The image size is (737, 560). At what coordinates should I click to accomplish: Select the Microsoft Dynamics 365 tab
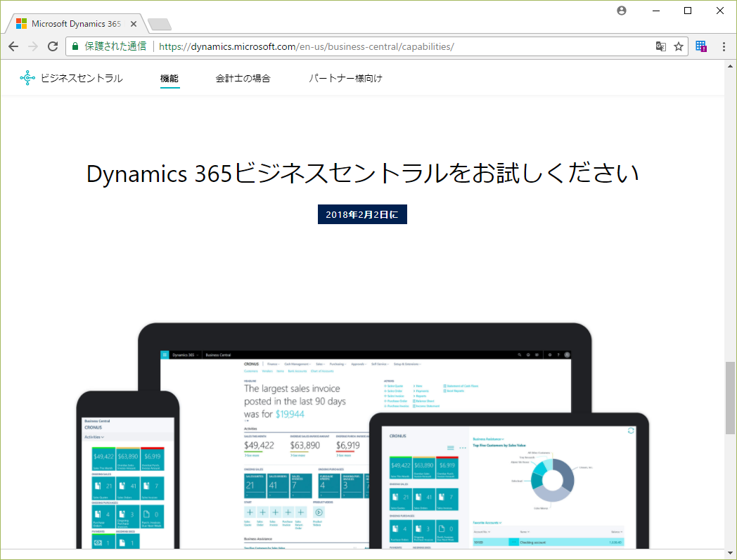pos(75,23)
